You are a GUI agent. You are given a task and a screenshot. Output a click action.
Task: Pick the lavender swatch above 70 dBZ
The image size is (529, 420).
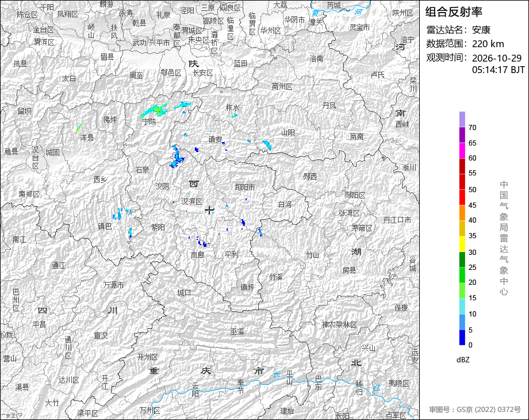(462, 119)
